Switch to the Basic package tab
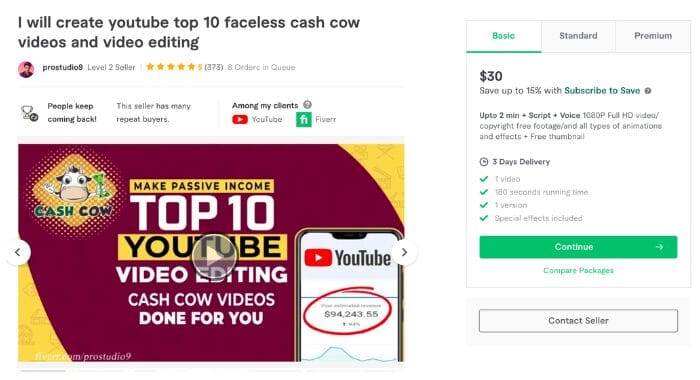The height and width of the screenshot is (380, 700). [x=504, y=36]
